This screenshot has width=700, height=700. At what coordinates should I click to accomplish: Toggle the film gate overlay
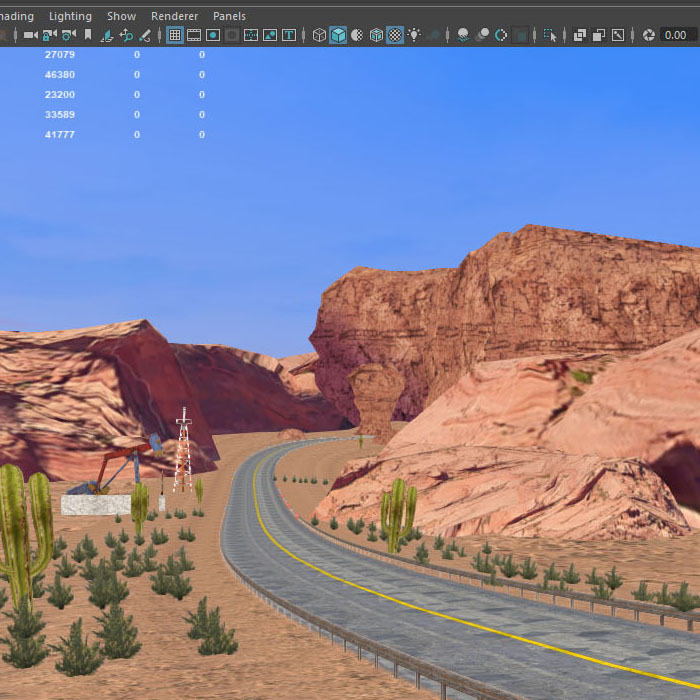tap(194, 35)
